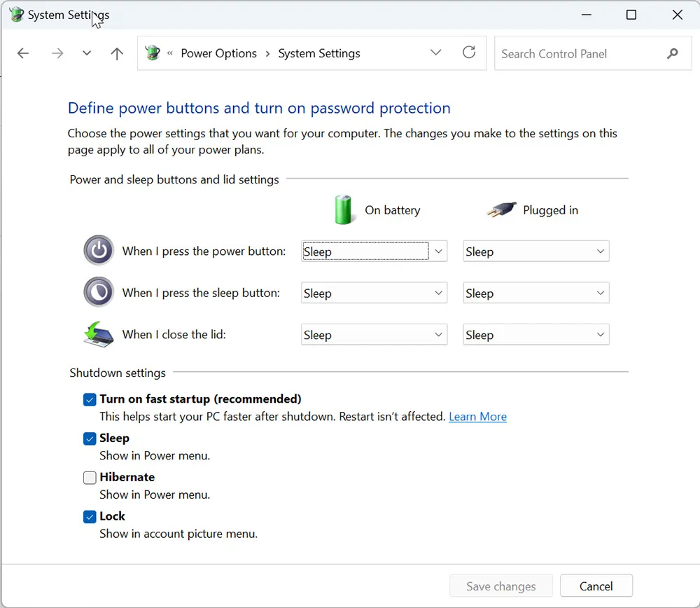Select System Settings in the breadcrumb
The image size is (700, 608).
[319, 53]
